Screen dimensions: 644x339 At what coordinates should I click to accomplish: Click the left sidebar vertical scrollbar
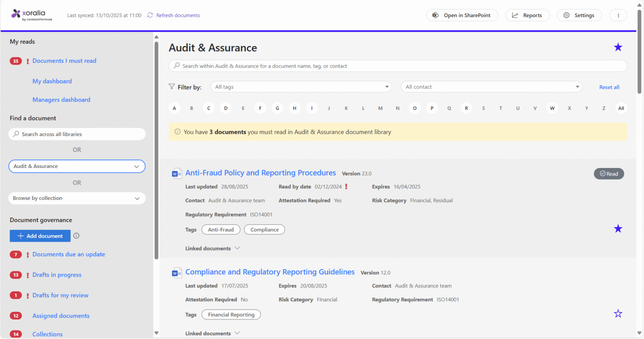[x=156, y=147]
